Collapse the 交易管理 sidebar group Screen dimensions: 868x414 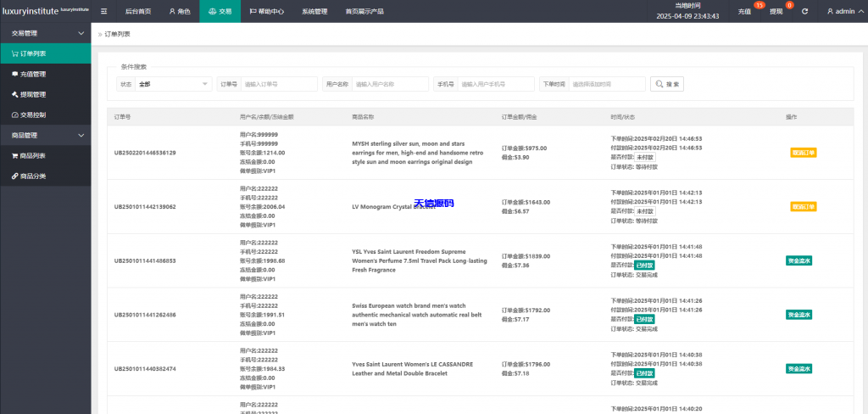point(46,33)
